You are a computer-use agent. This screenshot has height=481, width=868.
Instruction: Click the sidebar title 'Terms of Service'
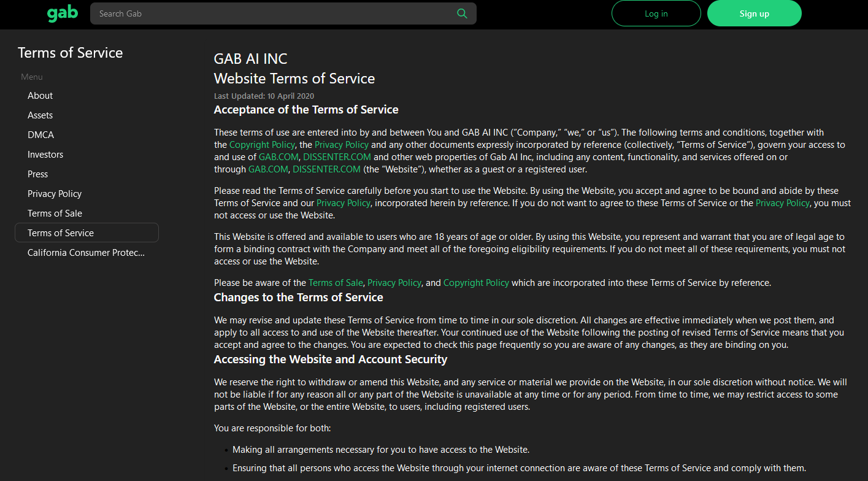pyautogui.click(x=71, y=53)
